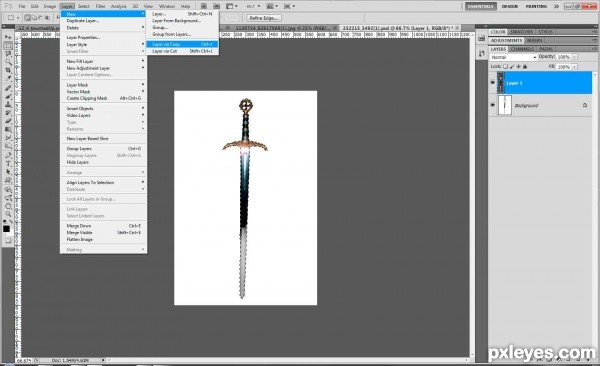The image size is (600, 366).
Task: Hide the Background layer eye icon
Action: click(x=492, y=105)
